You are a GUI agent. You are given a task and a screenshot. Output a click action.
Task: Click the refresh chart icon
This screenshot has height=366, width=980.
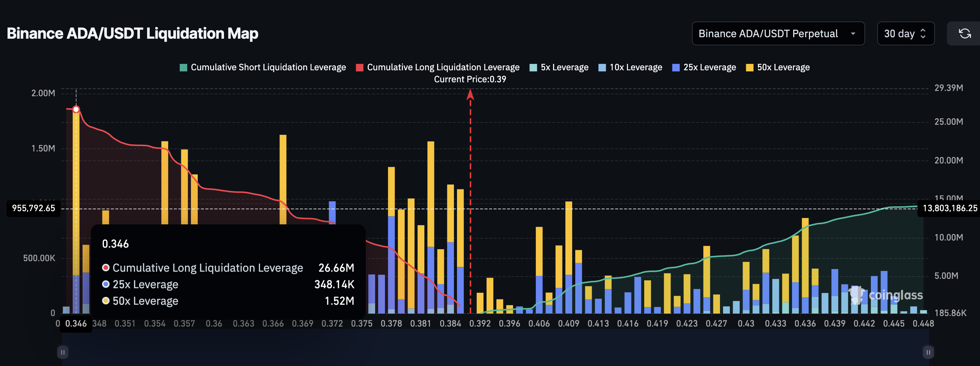pos(965,33)
